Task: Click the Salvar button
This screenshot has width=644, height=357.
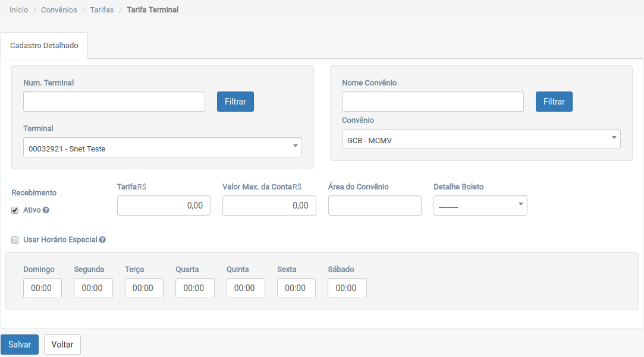Action: point(20,345)
